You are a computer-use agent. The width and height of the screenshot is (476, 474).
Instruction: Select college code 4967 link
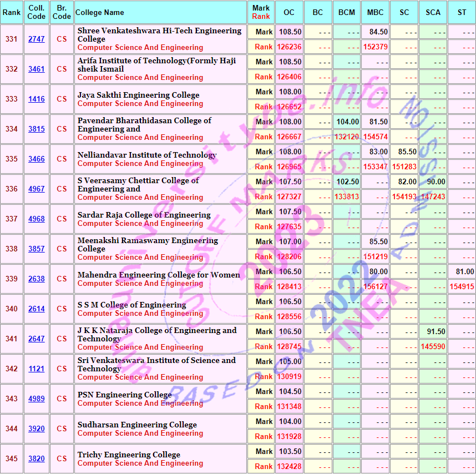pos(37,189)
